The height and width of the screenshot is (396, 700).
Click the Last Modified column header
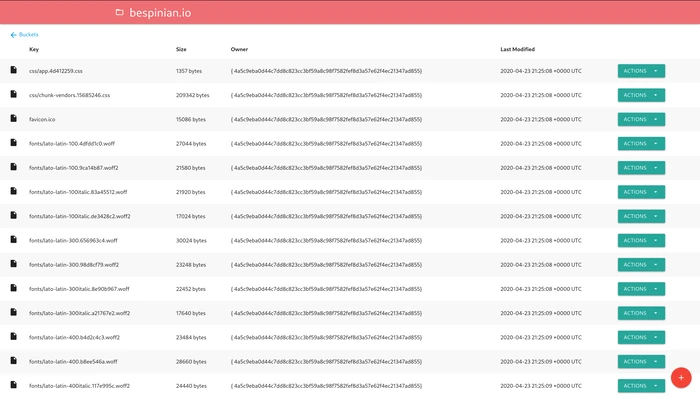[x=517, y=50]
